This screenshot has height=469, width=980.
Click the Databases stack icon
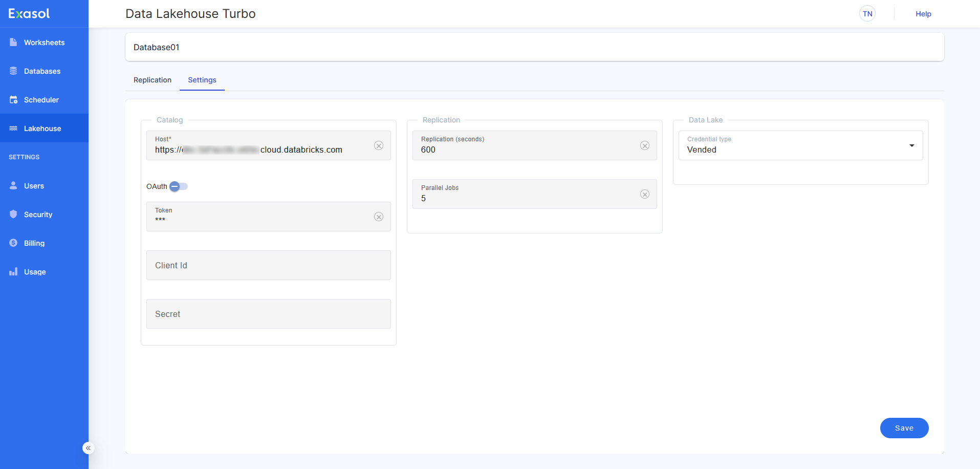[13, 71]
